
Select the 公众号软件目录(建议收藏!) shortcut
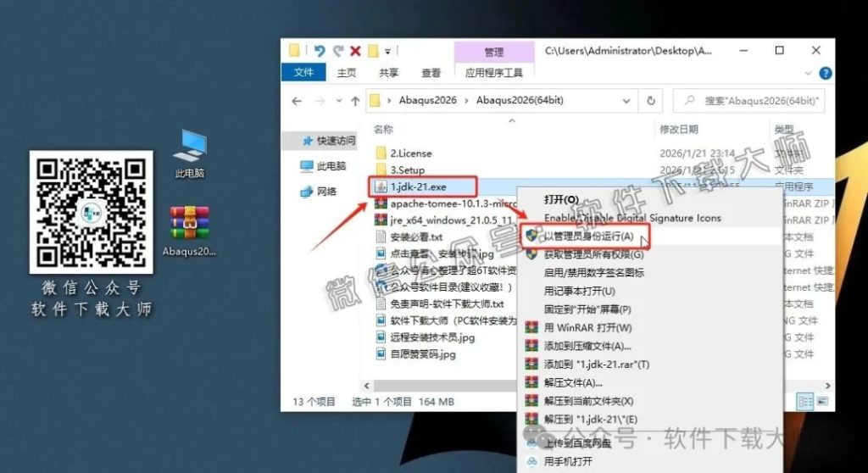click(x=445, y=287)
